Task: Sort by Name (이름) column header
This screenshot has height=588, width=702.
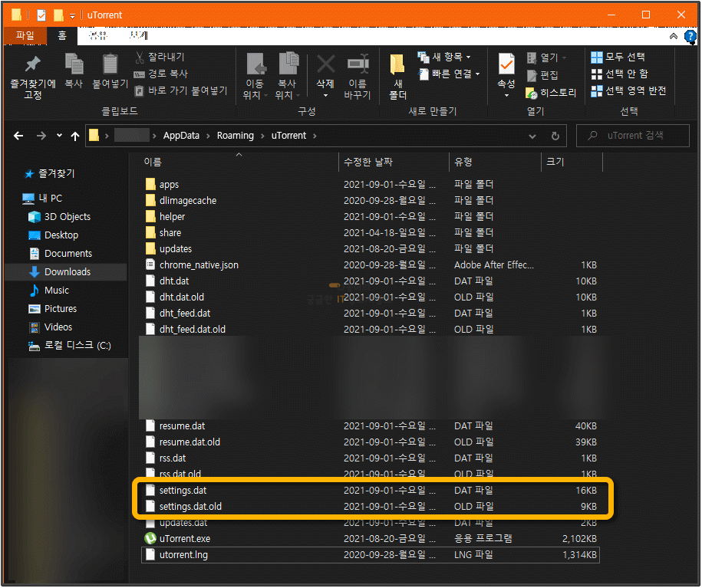Action: [x=152, y=162]
